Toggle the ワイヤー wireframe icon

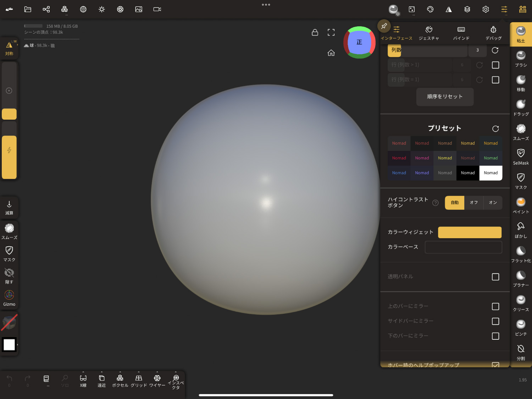(157, 380)
